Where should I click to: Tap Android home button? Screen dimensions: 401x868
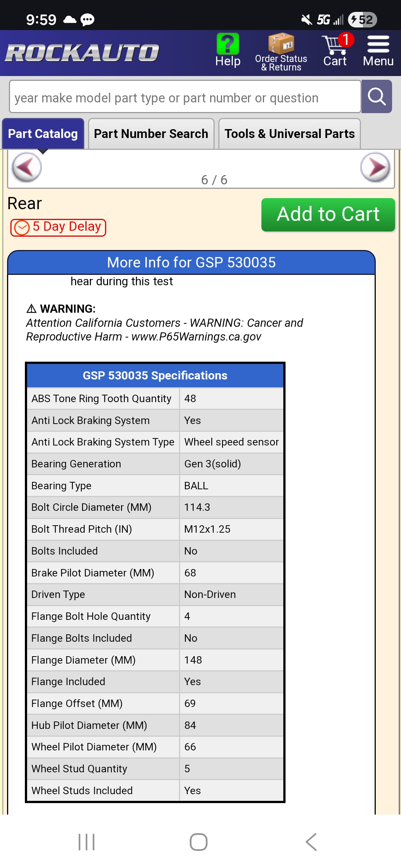[199, 842]
